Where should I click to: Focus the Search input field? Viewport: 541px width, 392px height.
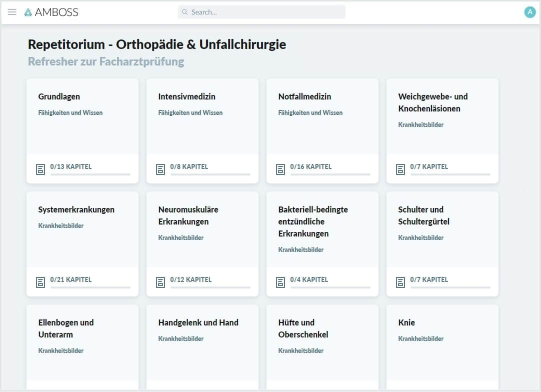click(261, 12)
